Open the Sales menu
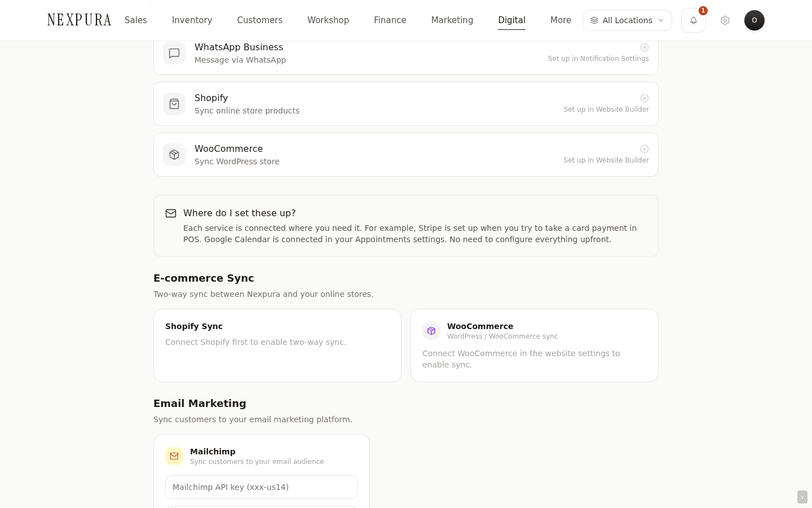This screenshot has height=508, width=812. (136, 20)
